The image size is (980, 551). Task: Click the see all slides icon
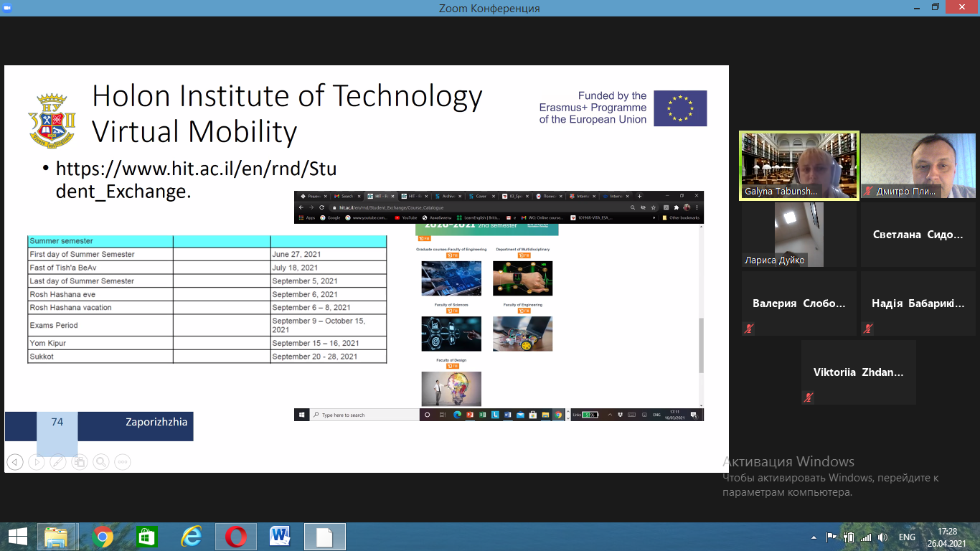click(x=79, y=462)
